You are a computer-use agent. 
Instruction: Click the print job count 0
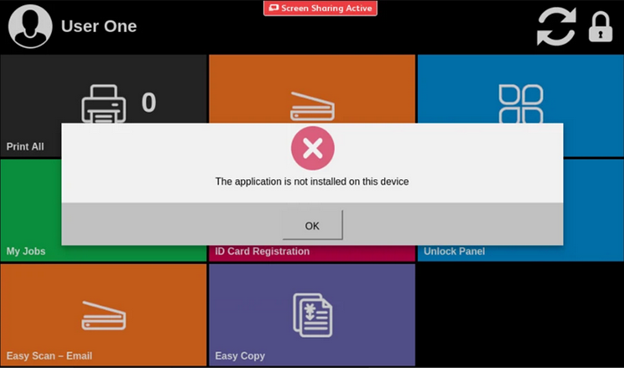[x=149, y=102]
